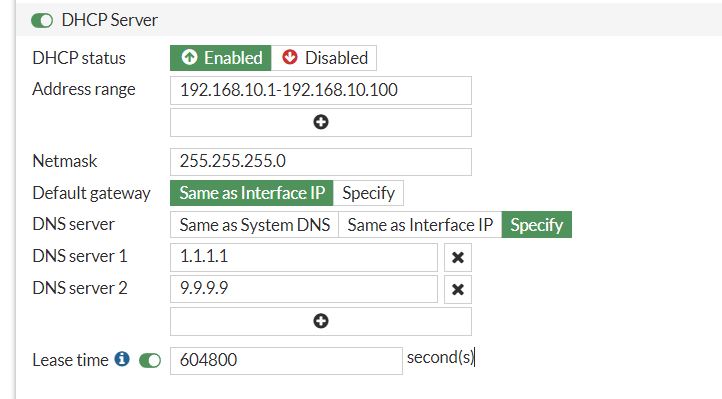Select Same as Interface IP for Default gateway

pos(251,193)
